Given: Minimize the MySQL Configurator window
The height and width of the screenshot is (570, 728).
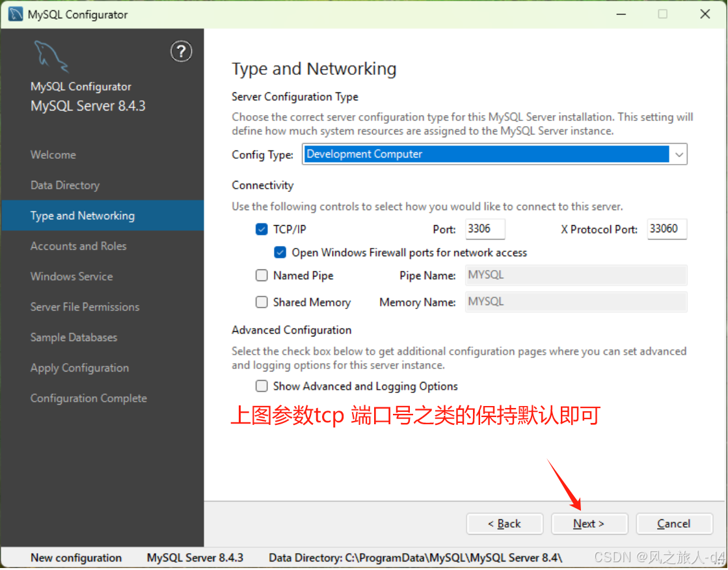Looking at the screenshot, I should (x=621, y=14).
